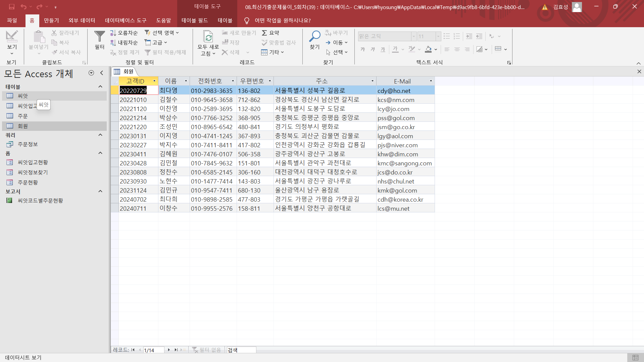This screenshot has width=644, height=362.
Task: Collapse the 테이블 group in navigation pane
Action: coord(100,87)
